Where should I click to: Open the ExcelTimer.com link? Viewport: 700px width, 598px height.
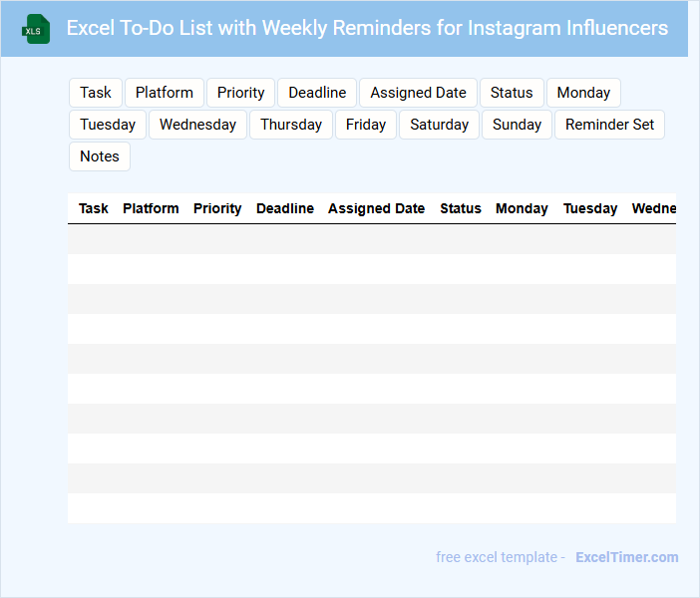pos(626,557)
